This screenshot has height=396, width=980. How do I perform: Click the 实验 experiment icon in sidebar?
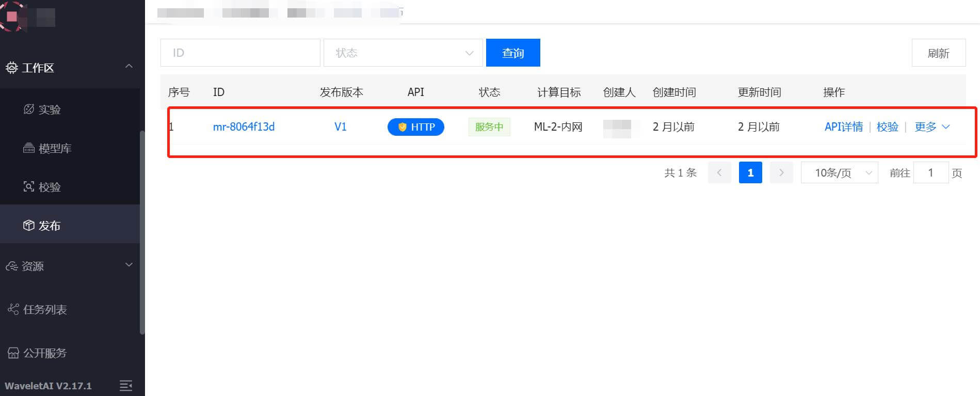pyautogui.click(x=29, y=109)
